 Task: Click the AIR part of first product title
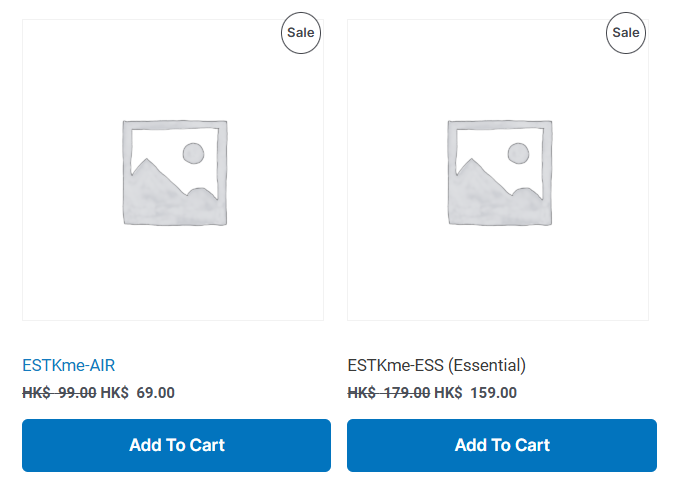click(x=100, y=365)
